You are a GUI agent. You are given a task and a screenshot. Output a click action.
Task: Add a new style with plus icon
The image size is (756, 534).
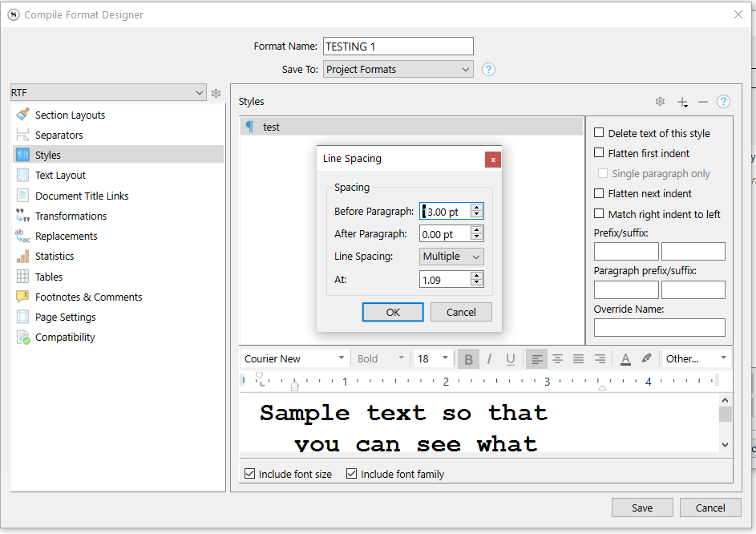[681, 102]
